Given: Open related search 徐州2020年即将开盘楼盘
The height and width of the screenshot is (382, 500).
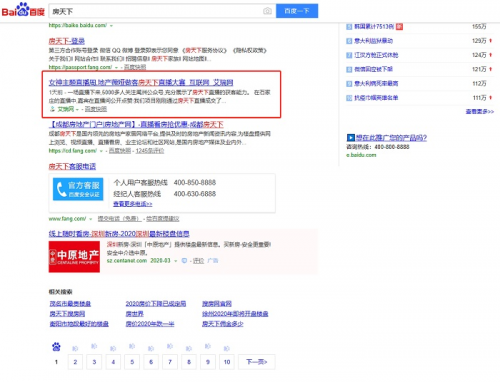Looking at the screenshot, I should (x=235, y=314).
